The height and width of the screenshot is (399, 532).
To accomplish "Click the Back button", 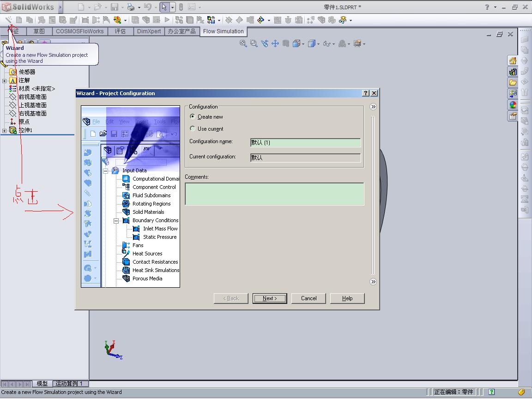I will click(x=231, y=298).
